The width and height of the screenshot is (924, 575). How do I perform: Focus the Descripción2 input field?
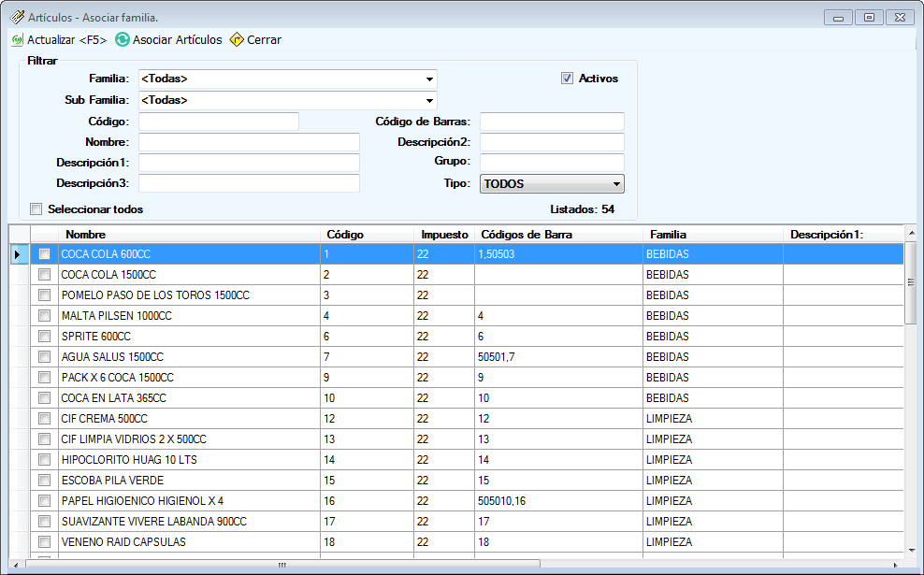click(x=552, y=142)
